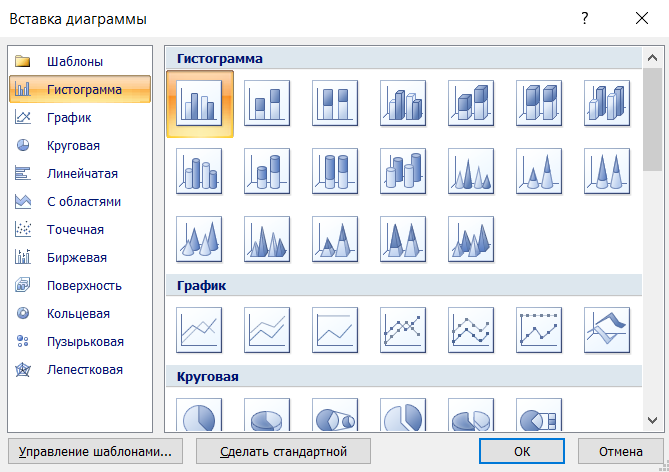The image size is (669, 472).
Task: Select the plain line chart thumbnail
Action: [199, 330]
